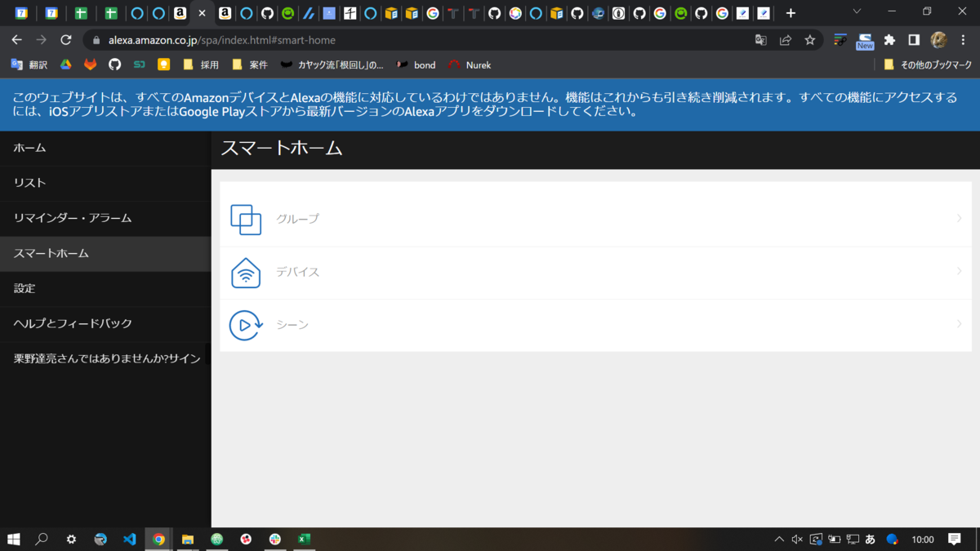Image resolution: width=980 pixels, height=551 pixels.
Task: Click the browser back arrow
Action: pos(16,40)
